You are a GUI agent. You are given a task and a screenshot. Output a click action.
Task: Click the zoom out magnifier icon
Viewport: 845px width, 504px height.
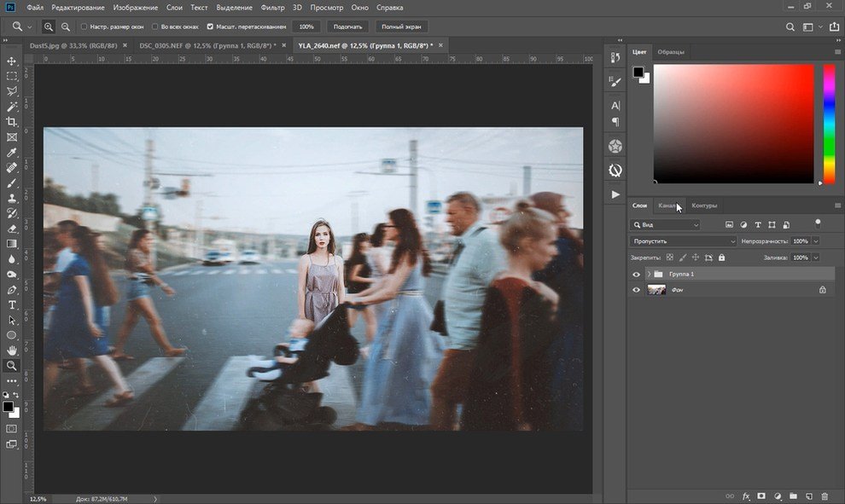65,26
